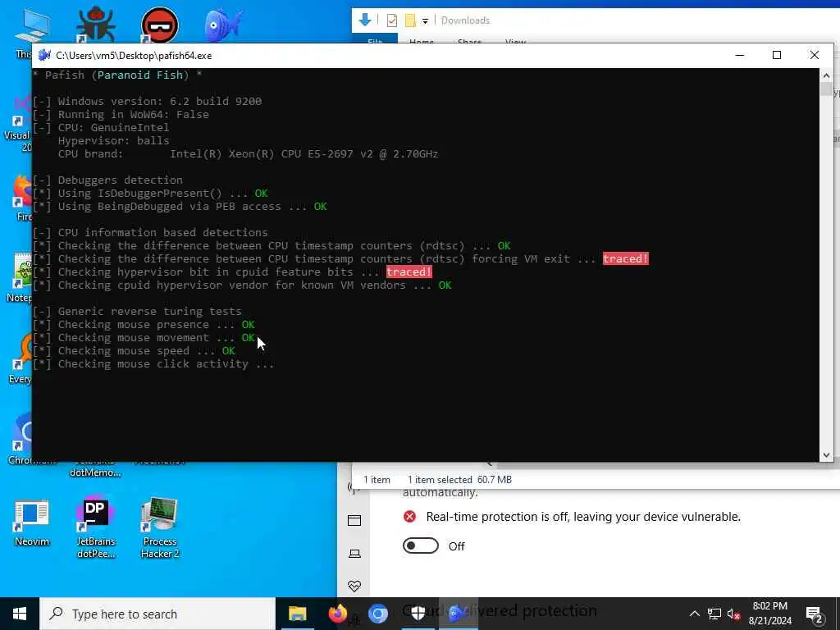Screen dimensions: 840x630
Task: Select the bug-shaped desktop icon
Action: tap(95, 24)
